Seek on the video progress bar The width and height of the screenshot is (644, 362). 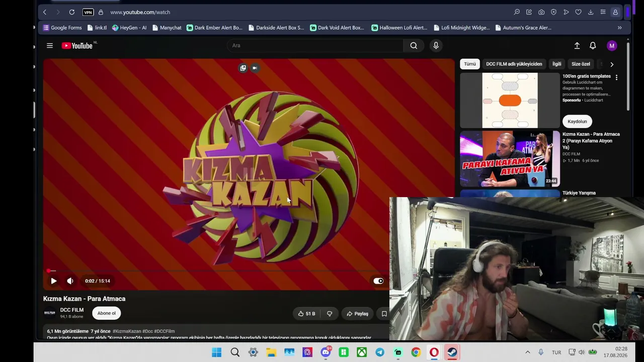249,271
